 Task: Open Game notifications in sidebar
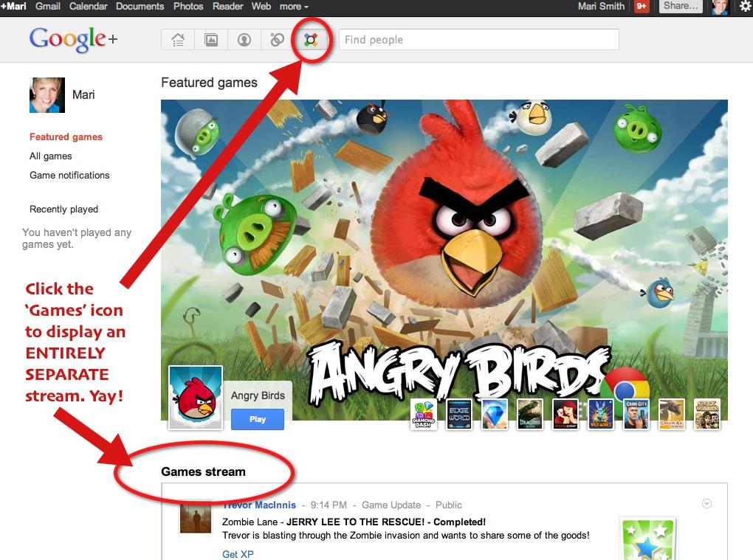69,175
